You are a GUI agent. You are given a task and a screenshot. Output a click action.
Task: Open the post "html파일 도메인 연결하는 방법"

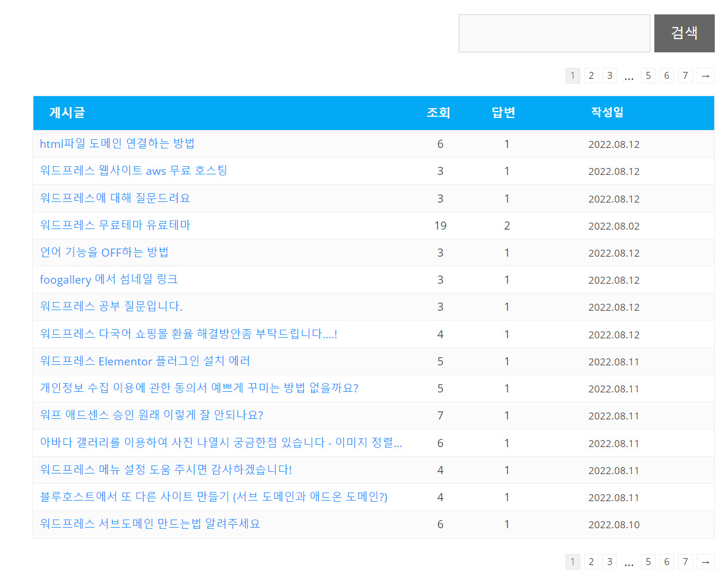(117, 143)
